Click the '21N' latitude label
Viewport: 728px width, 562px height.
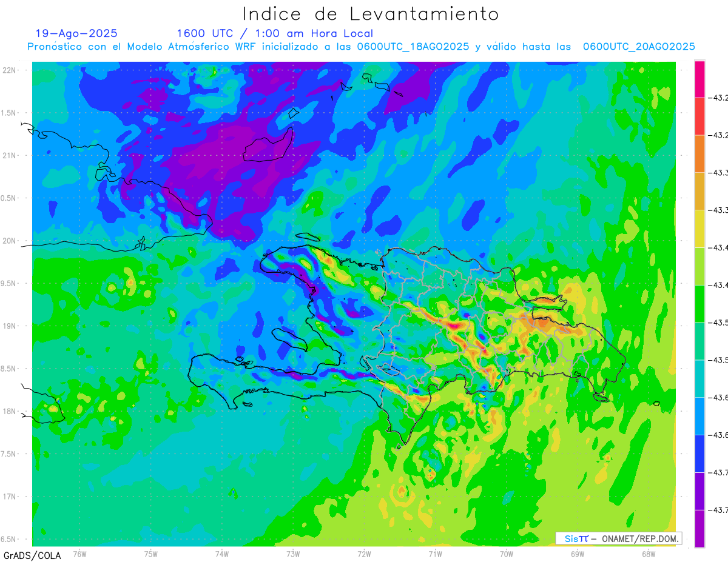pyautogui.click(x=10, y=155)
